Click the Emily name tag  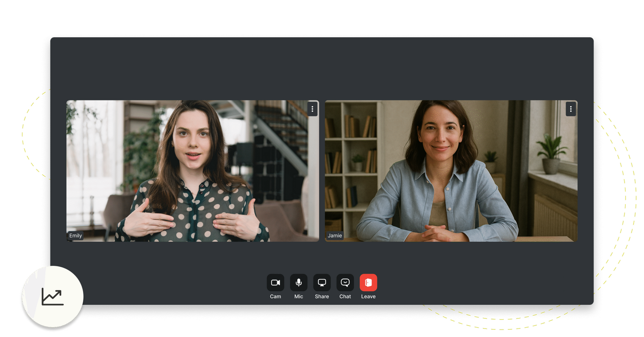75,236
